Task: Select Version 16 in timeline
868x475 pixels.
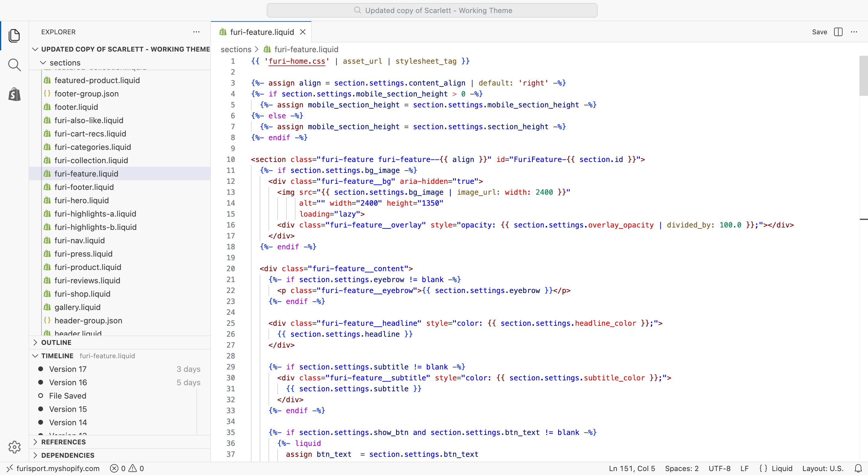Action: pyautogui.click(x=120, y=382)
